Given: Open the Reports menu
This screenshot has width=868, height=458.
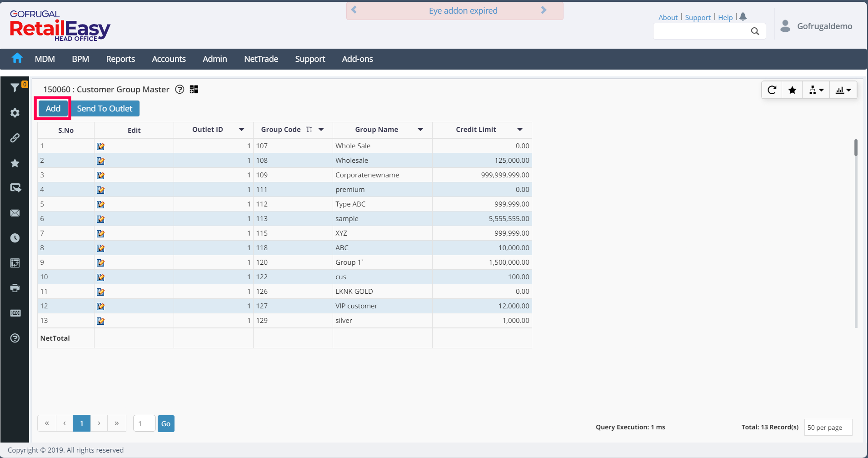Looking at the screenshot, I should (120, 59).
